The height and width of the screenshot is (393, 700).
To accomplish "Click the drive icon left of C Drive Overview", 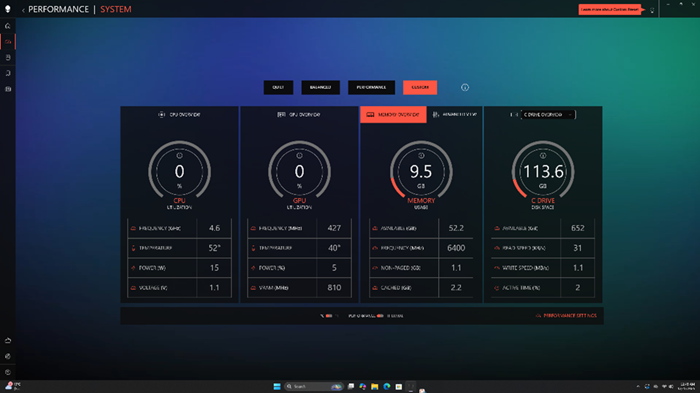I will pyautogui.click(x=514, y=115).
